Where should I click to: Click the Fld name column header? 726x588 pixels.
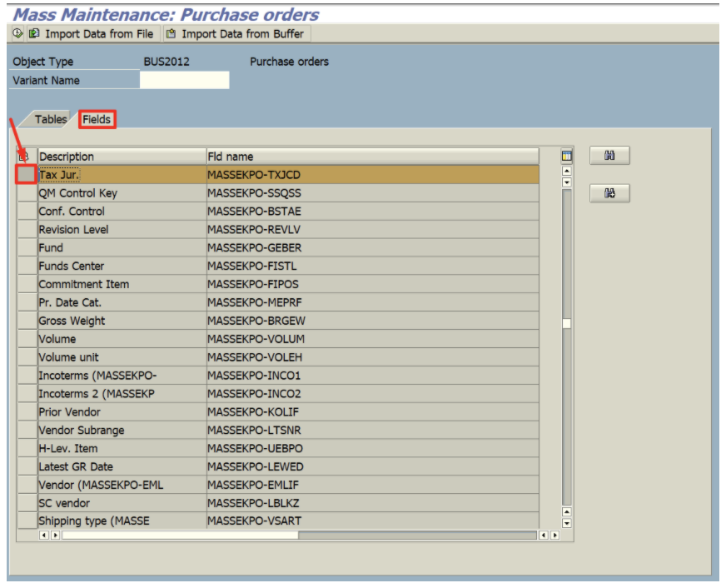(x=372, y=157)
